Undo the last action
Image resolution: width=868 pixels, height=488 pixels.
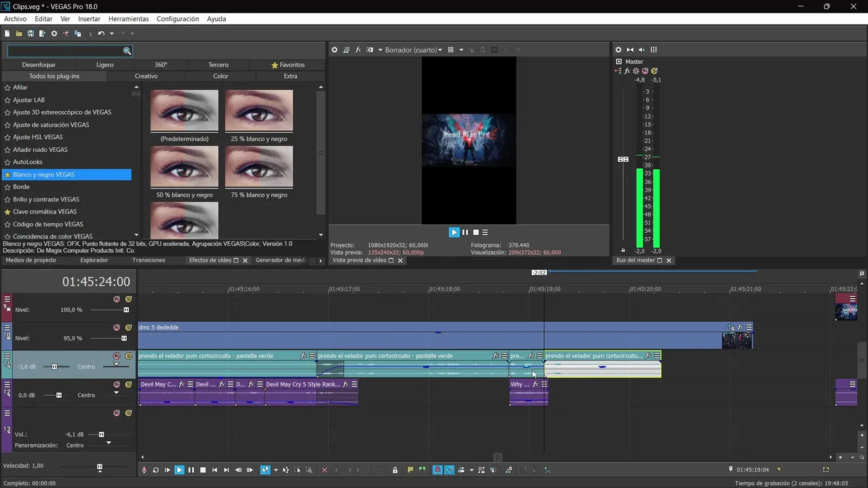(x=101, y=33)
